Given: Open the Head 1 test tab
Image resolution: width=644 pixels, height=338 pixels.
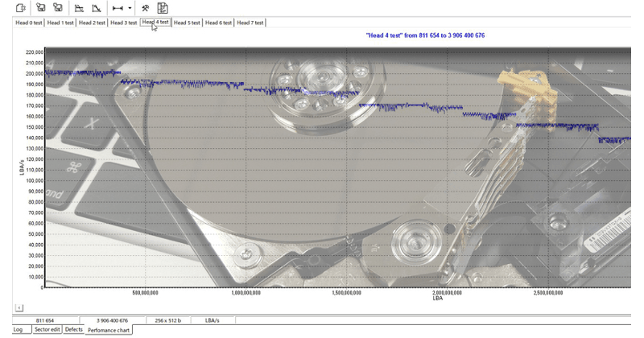Looking at the screenshot, I should 60,23.
